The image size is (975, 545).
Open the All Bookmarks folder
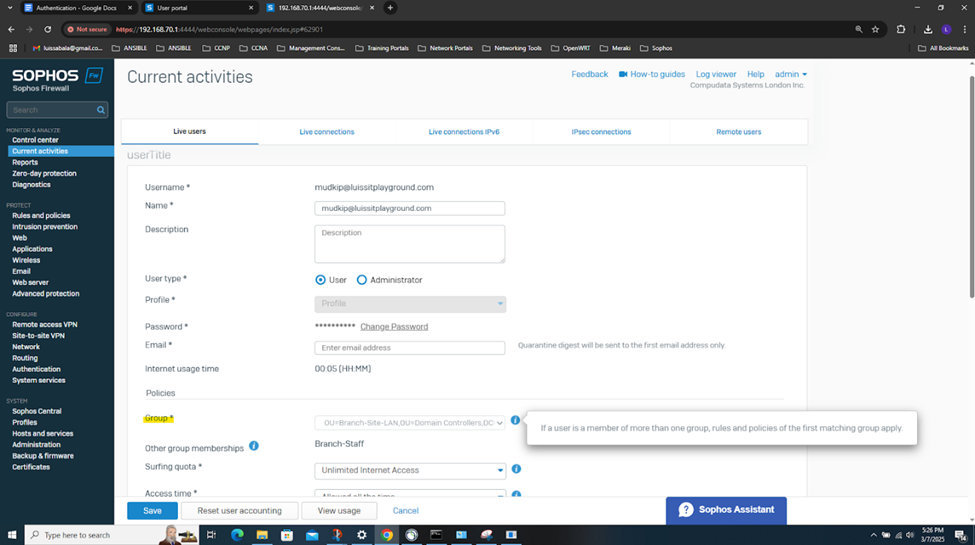click(943, 48)
